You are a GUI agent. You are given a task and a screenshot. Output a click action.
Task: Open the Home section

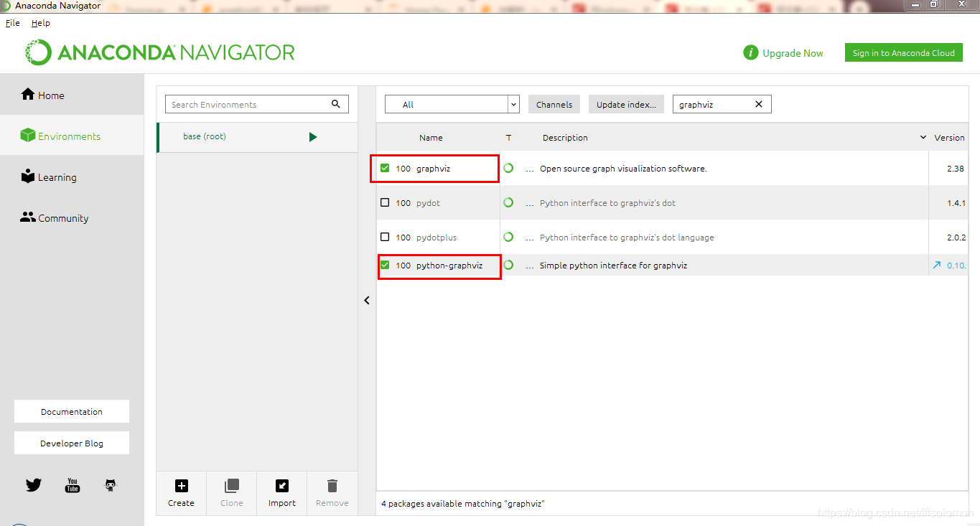72,95
